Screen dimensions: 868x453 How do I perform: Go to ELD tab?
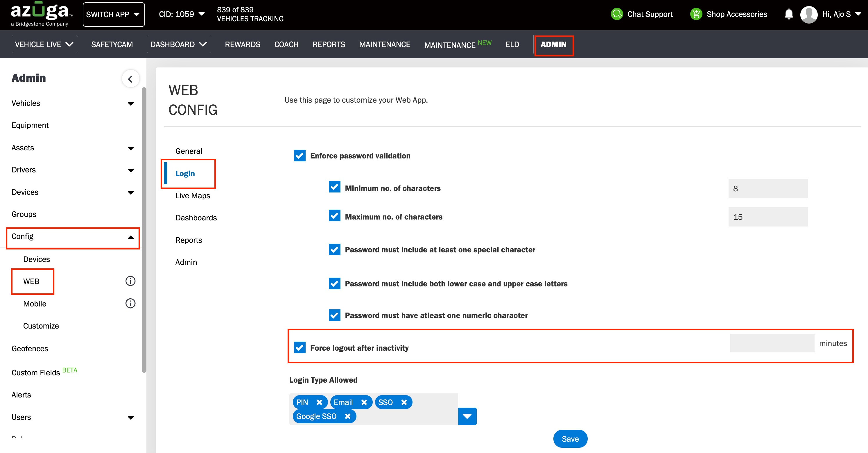point(512,44)
